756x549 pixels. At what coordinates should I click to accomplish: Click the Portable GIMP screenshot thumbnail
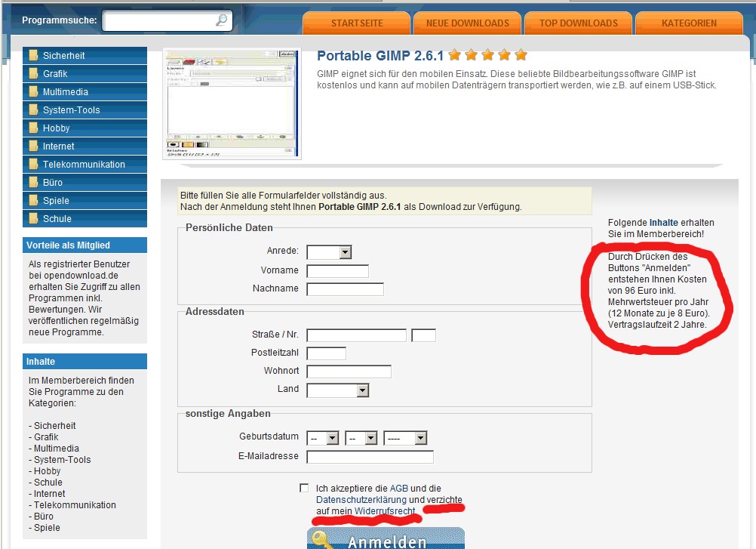(232, 103)
